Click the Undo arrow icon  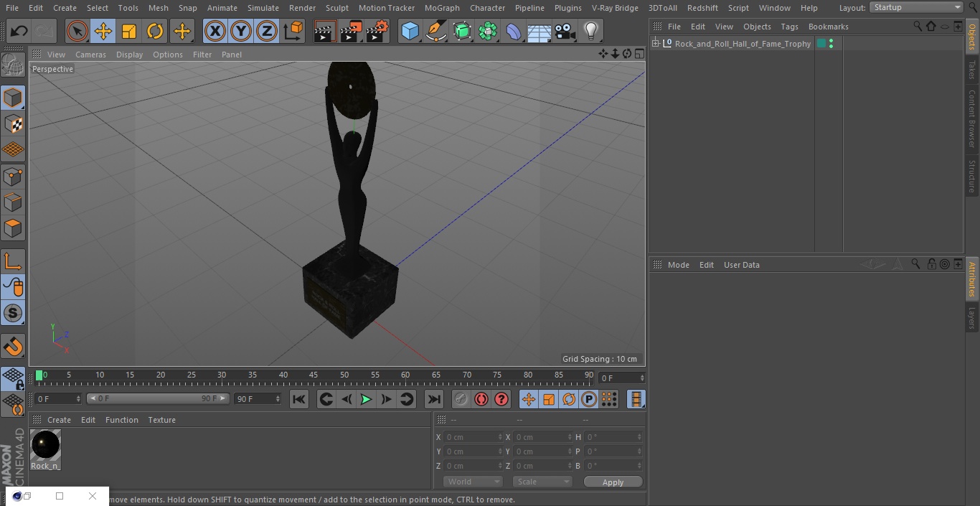pos(19,31)
